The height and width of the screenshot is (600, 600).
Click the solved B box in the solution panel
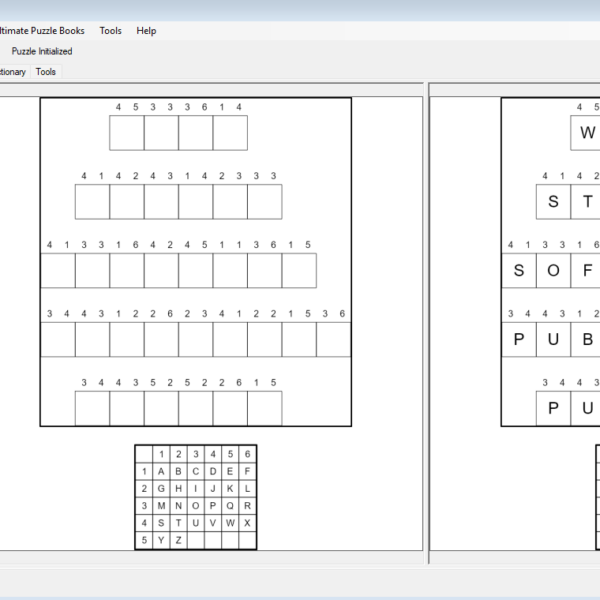588,339
